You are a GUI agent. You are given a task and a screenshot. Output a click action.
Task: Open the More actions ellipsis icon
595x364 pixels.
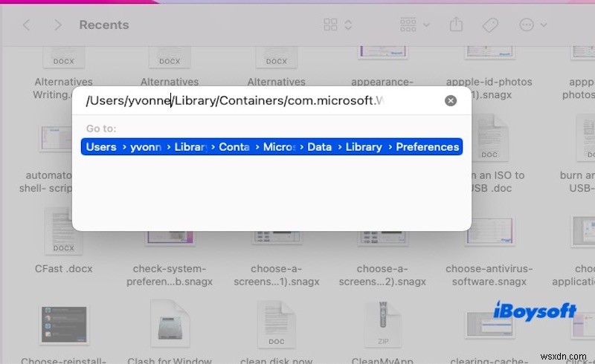[x=527, y=25]
